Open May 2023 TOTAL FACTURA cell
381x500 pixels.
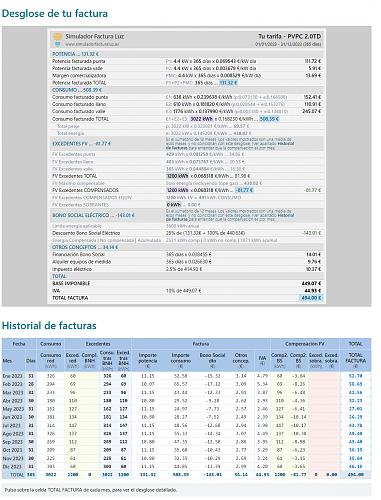pos(355,409)
